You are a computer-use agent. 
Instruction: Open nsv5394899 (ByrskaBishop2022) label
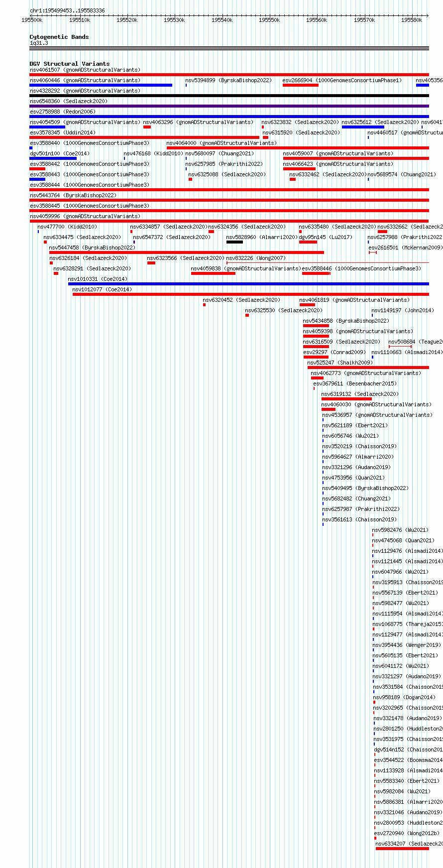[228, 80]
